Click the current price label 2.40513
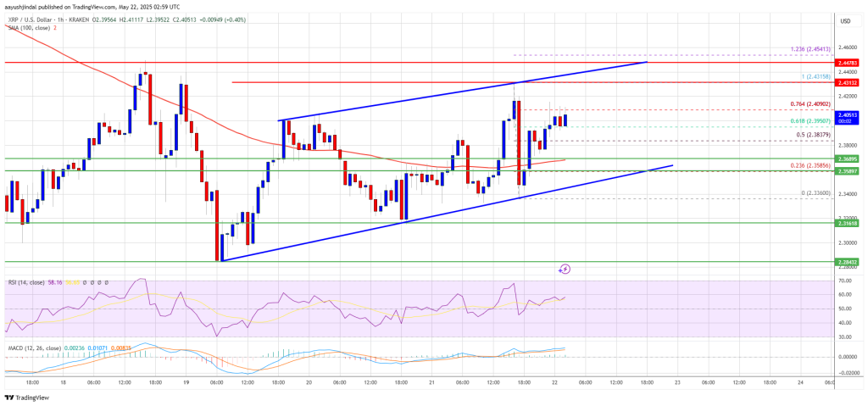This screenshot has height=406, width=868. click(x=846, y=114)
